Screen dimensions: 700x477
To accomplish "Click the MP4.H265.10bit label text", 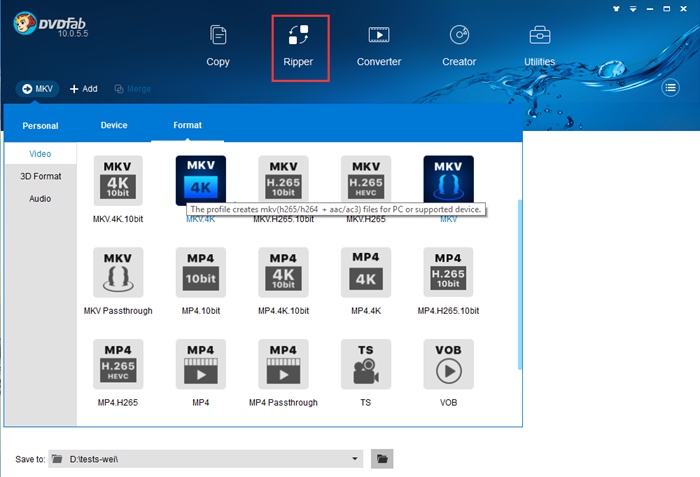I will (x=448, y=310).
